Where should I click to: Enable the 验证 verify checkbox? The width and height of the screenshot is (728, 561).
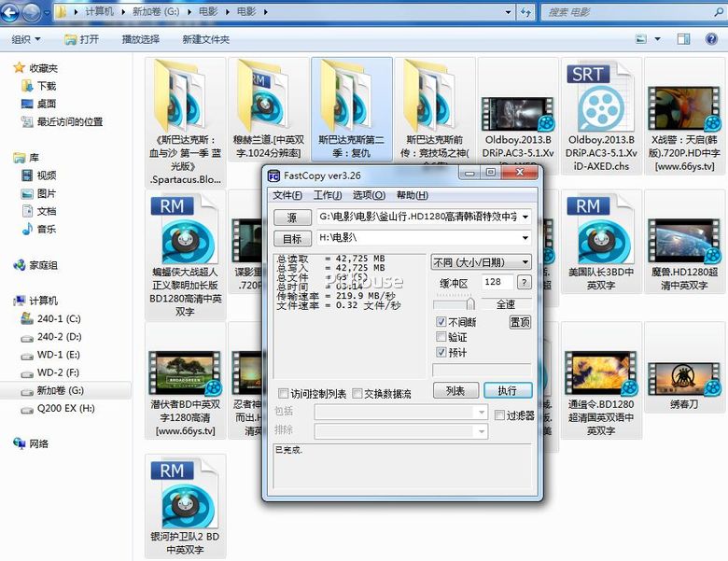[441, 337]
